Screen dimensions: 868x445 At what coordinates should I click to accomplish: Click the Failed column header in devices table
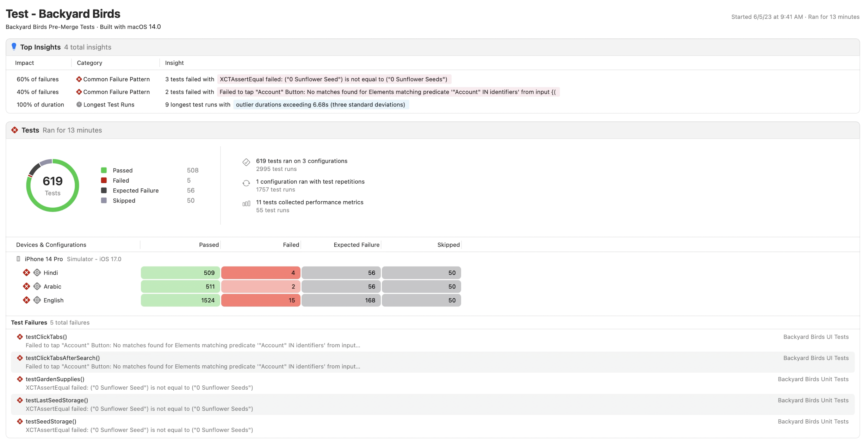click(291, 245)
